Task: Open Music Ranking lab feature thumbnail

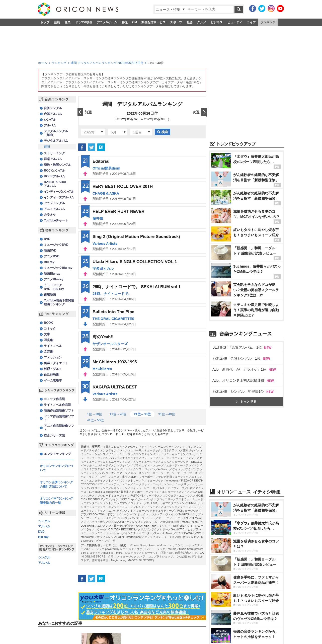Action: [x=221, y=636]
